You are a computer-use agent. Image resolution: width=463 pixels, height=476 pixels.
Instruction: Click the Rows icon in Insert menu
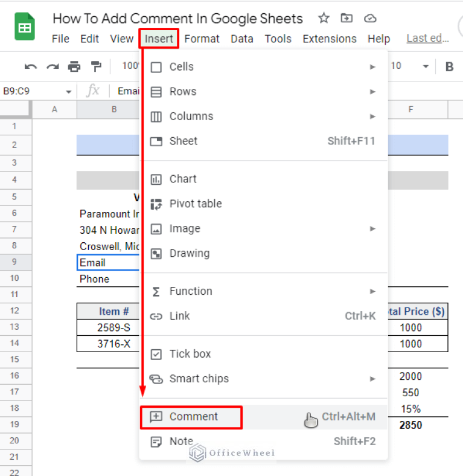point(156,92)
